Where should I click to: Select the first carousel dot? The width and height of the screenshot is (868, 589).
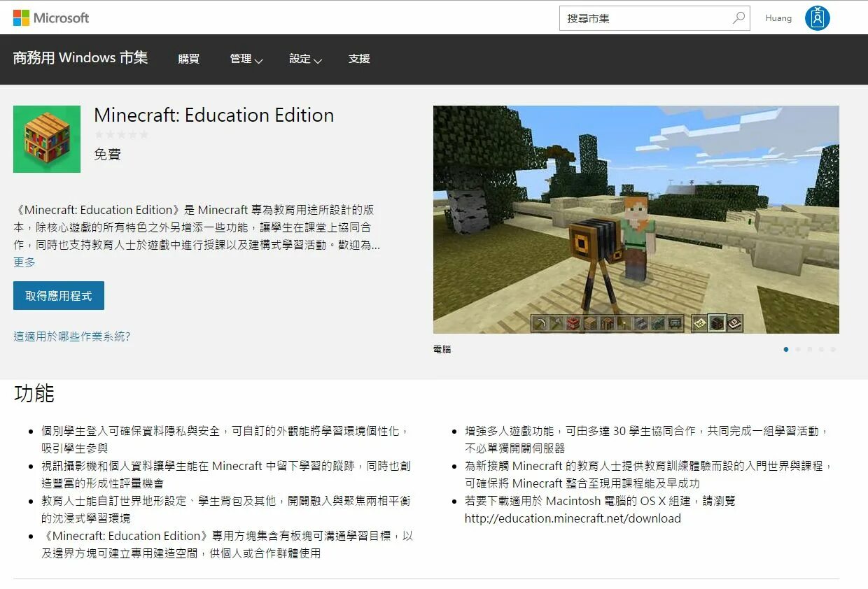786,349
